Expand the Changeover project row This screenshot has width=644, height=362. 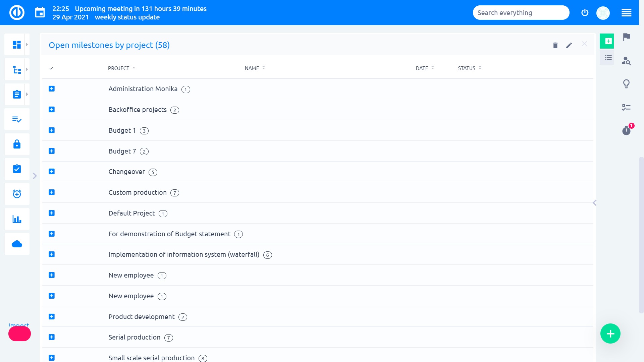coord(52,172)
